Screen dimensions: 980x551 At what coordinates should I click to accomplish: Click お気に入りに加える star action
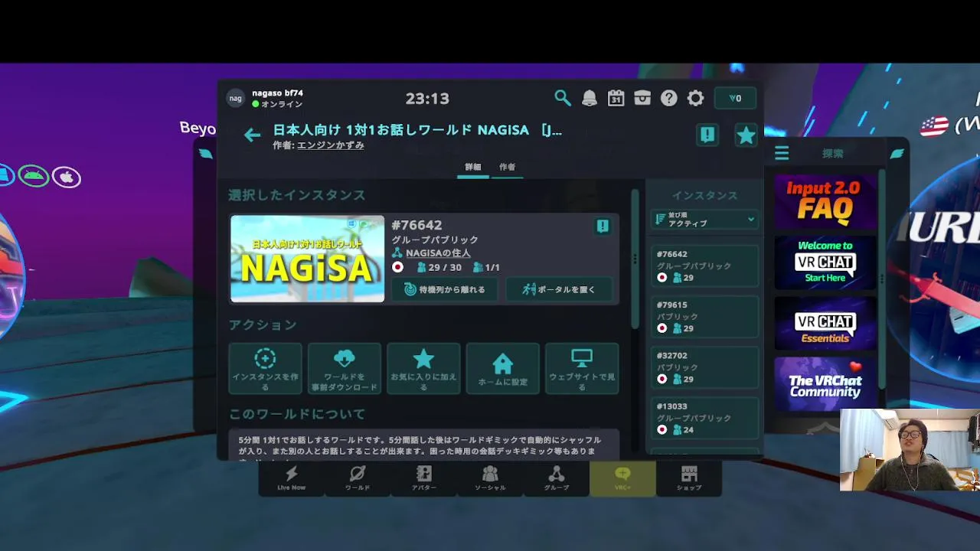423,369
